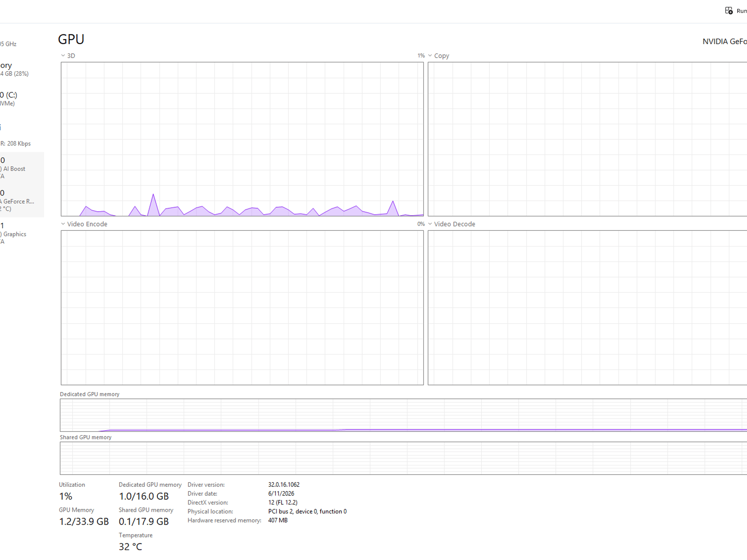Select the disk 0 (C:) sidebar item
Screen dimensions: 747x560
tap(22, 99)
